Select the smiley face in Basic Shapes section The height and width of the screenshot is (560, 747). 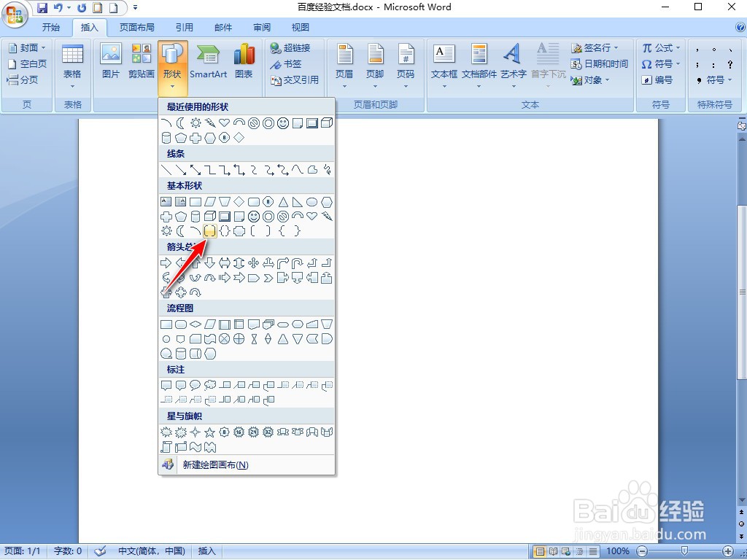[x=254, y=217]
